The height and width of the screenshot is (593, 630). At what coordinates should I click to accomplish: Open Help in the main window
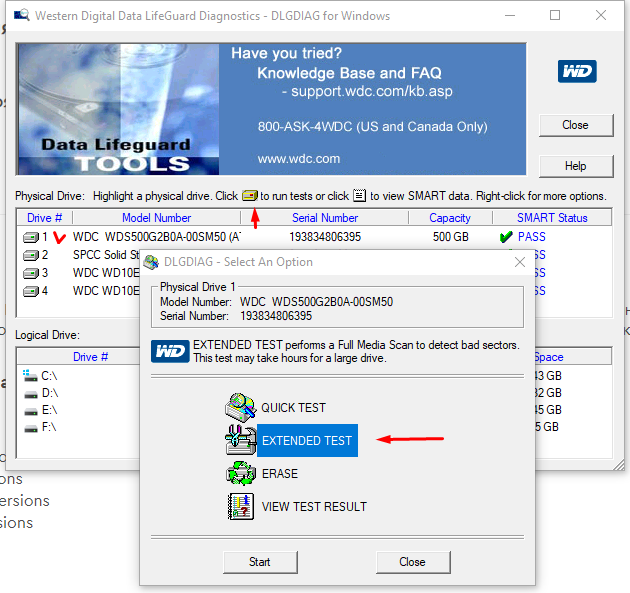coord(576,166)
